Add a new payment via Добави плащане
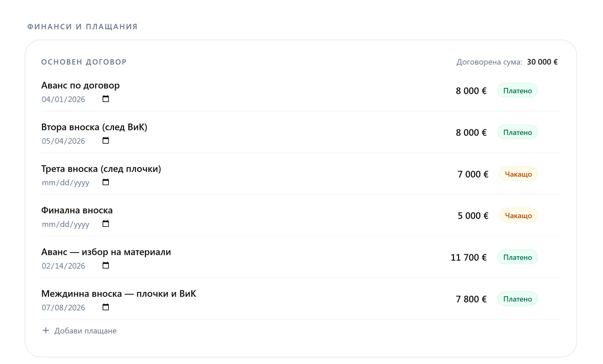This screenshot has height=364, width=603. coord(79,330)
